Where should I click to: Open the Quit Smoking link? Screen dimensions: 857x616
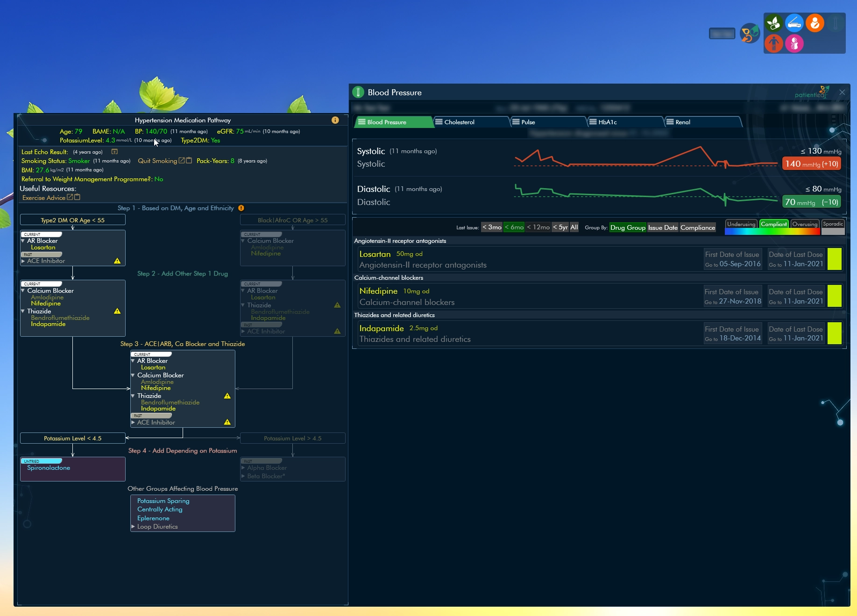point(157,161)
